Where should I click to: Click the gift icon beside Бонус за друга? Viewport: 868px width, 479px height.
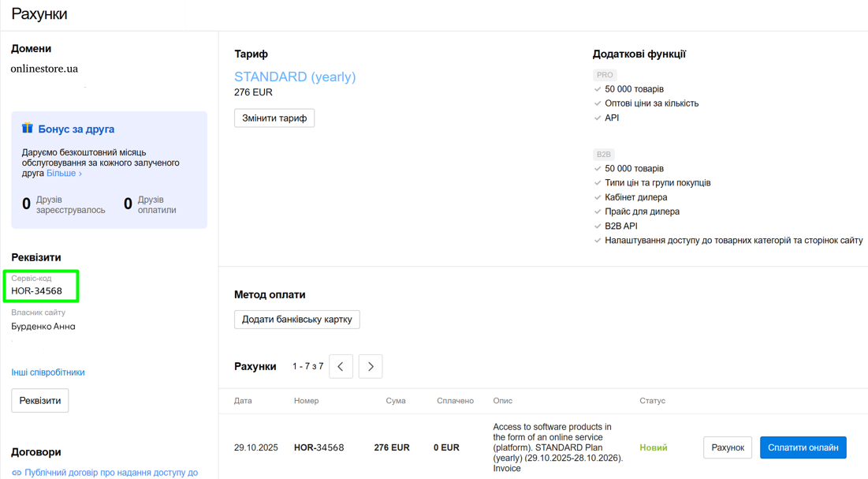tap(28, 128)
